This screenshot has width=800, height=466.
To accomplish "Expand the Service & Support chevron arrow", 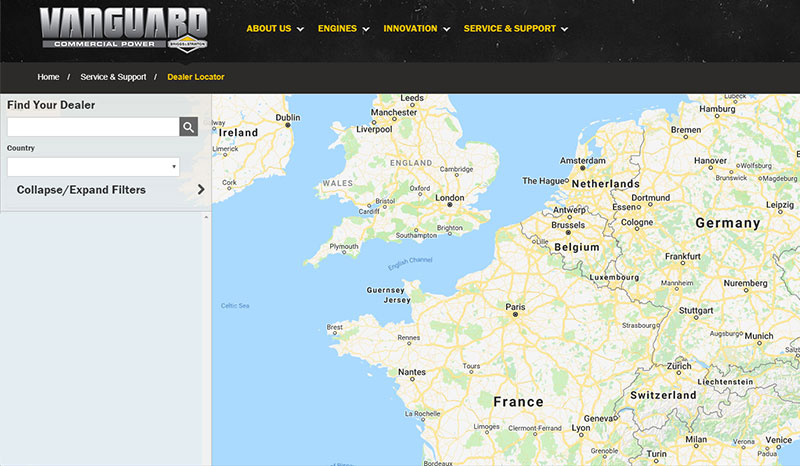I will tap(564, 29).
